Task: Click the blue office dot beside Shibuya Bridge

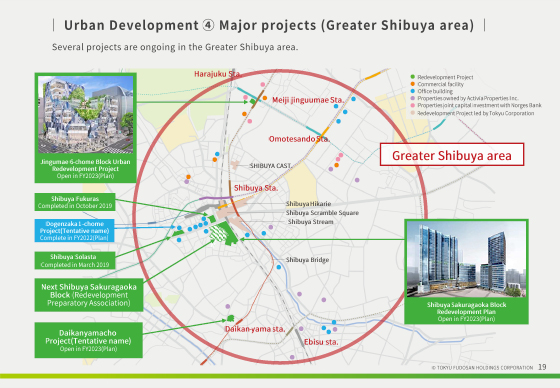Action: point(279,267)
